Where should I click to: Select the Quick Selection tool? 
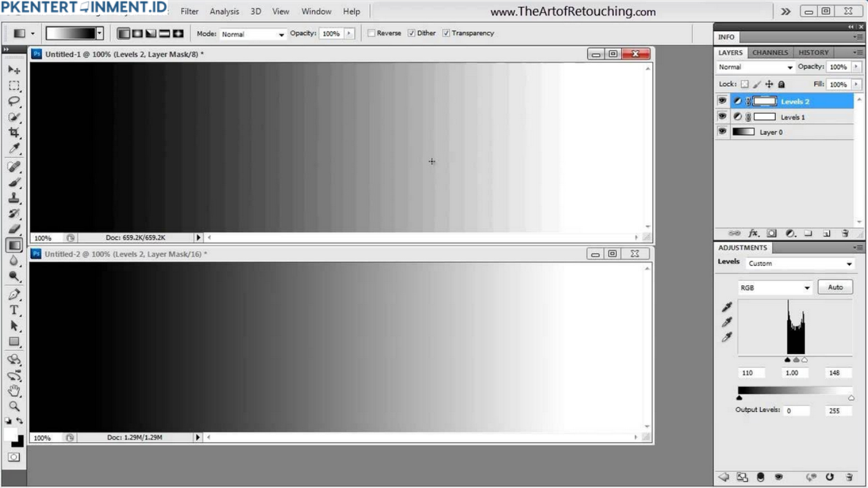[14, 117]
